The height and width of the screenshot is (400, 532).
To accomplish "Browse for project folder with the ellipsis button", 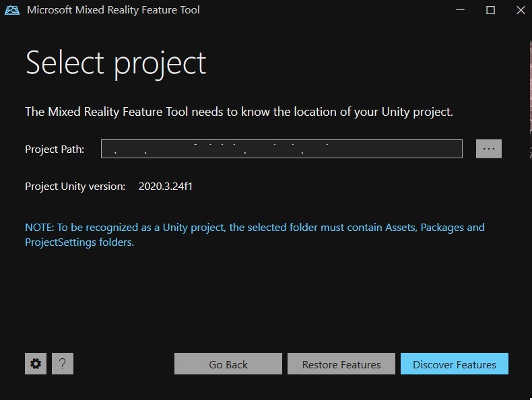I will (x=489, y=149).
